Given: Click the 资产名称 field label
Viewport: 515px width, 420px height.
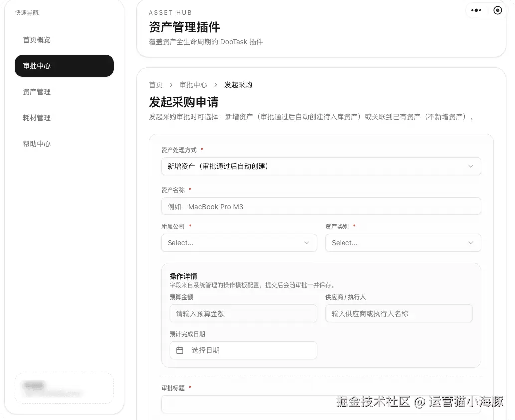Looking at the screenshot, I should tap(173, 190).
